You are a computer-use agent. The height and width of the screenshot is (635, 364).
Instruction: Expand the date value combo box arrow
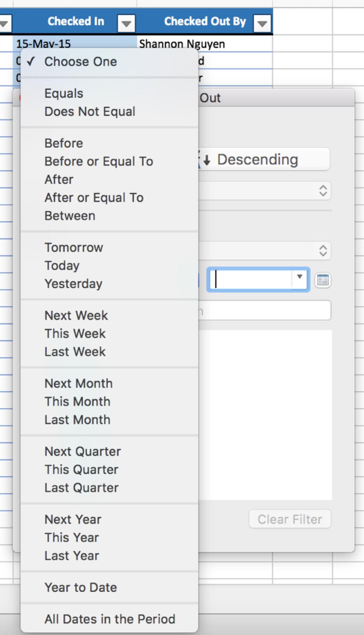(x=299, y=277)
